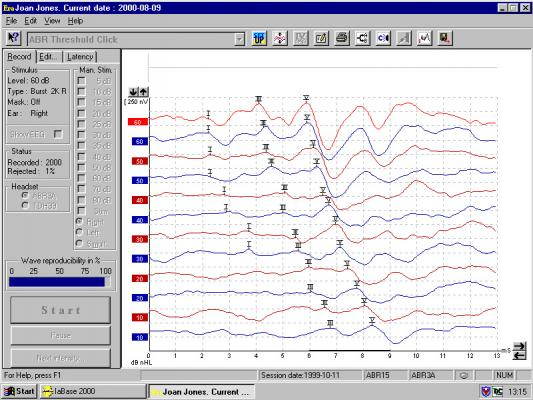Click the report editing notepad icon

321,38
